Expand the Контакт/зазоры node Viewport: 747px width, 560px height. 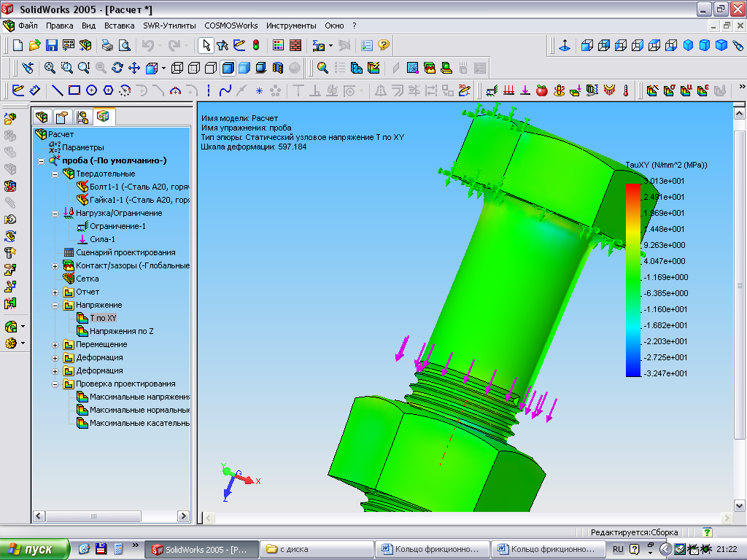(x=55, y=266)
